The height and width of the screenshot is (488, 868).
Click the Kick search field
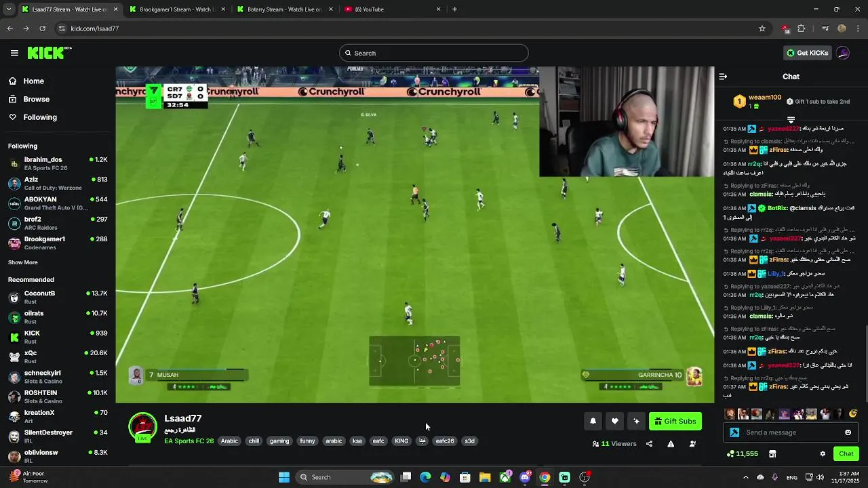(x=434, y=53)
